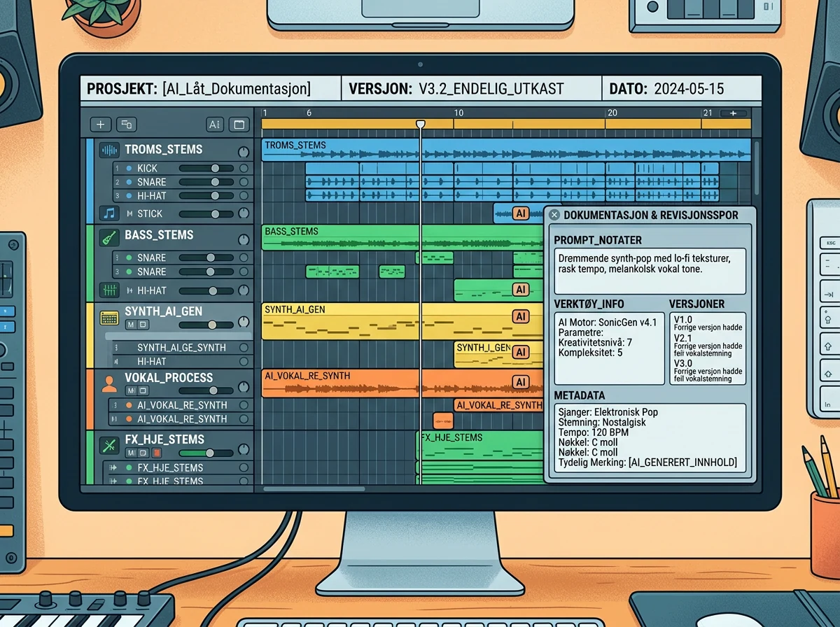The width and height of the screenshot is (840, 627).
Task: Click inside the PROMPT_NOTATER text box
Action: (x=650, y=271)
